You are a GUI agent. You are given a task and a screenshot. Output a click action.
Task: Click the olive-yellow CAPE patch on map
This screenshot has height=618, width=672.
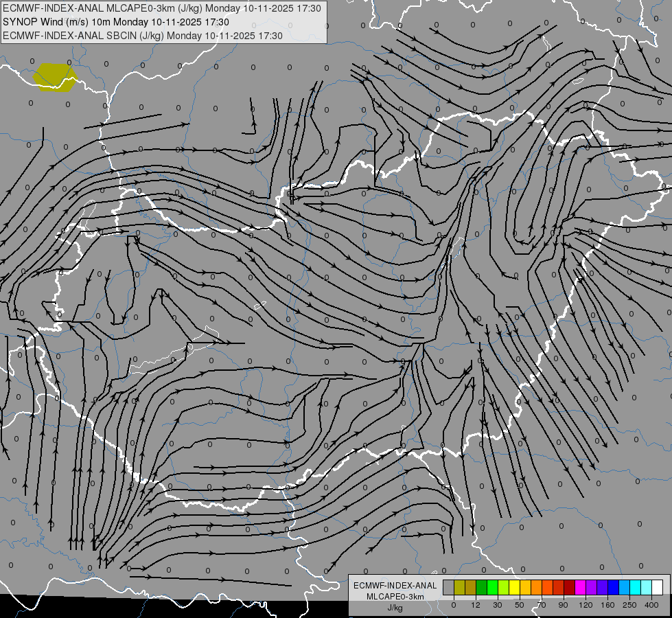(56, 78)
